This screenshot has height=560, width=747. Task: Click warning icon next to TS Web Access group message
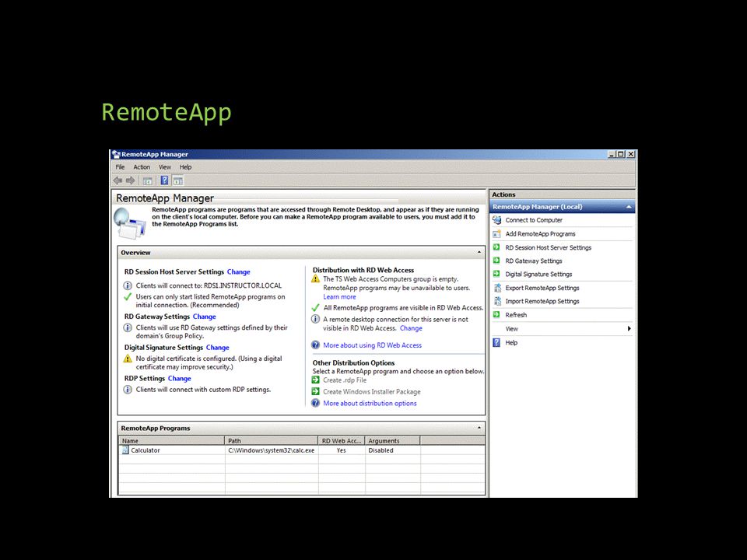315,278
